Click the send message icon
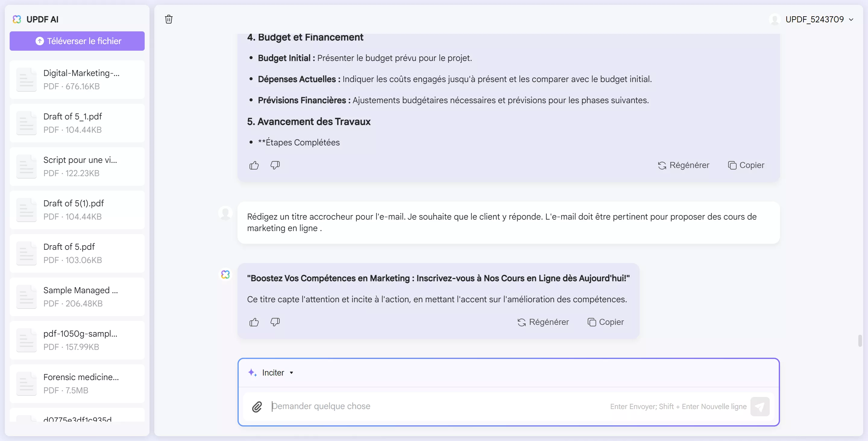This screenshot has width=868, height=441. pos(760,407)
